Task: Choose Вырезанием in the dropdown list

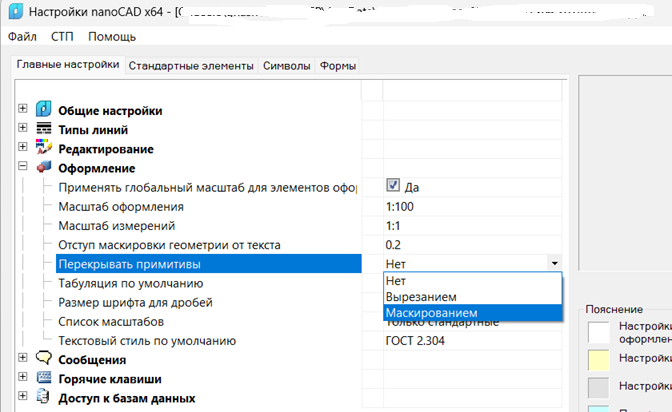Action: coord(473,297)
